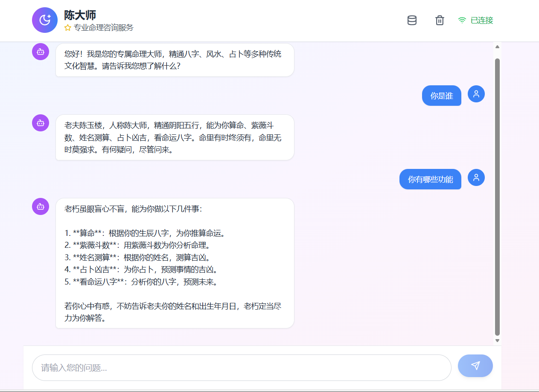The width and height of the screenshot is (539, 392).
Task: Click the 已连接 connection status text
Action: click(481, 20)
